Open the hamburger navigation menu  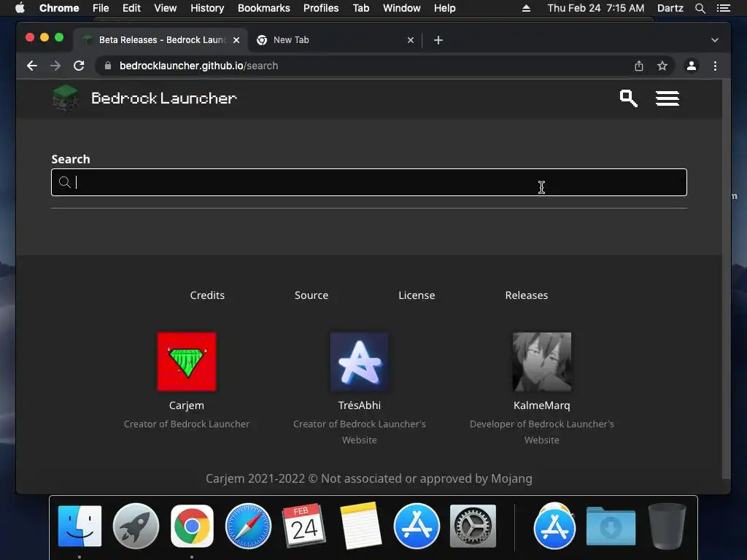click(667, 98)
